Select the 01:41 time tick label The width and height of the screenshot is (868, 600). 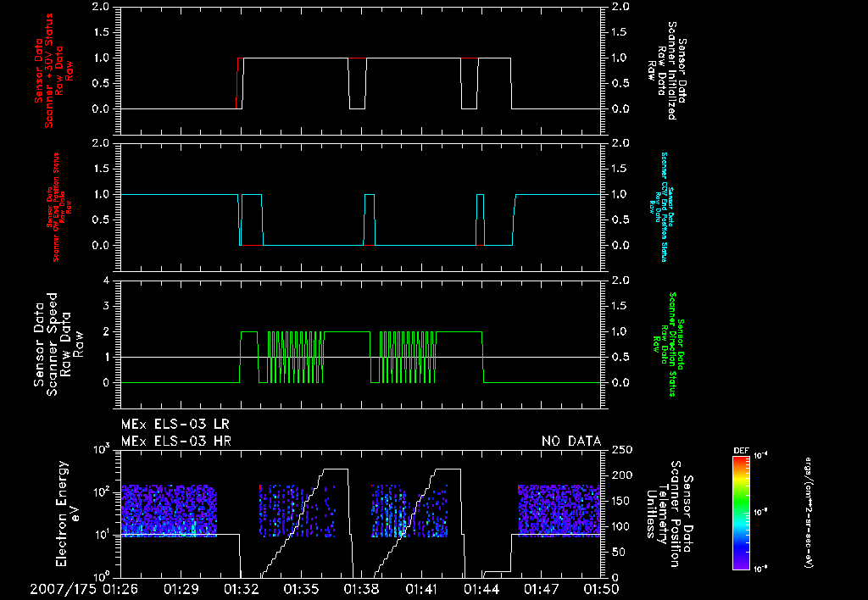[421, 589]
